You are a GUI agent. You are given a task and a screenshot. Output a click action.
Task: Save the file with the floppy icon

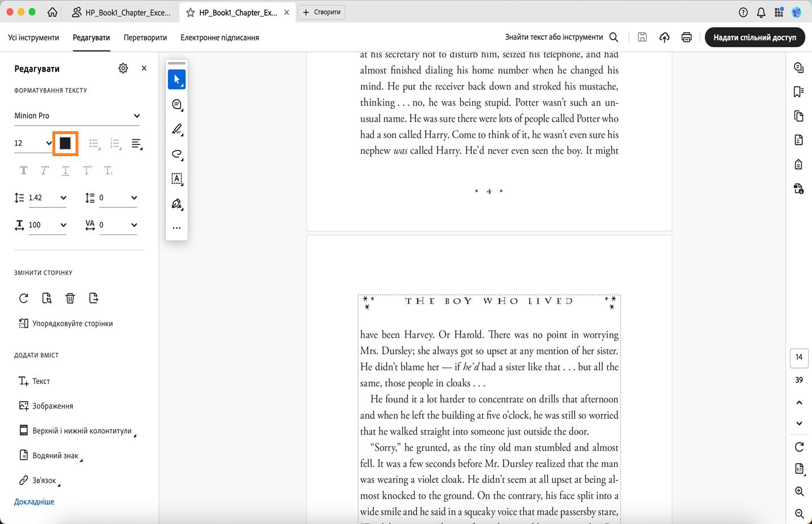(x=642, y=37)
